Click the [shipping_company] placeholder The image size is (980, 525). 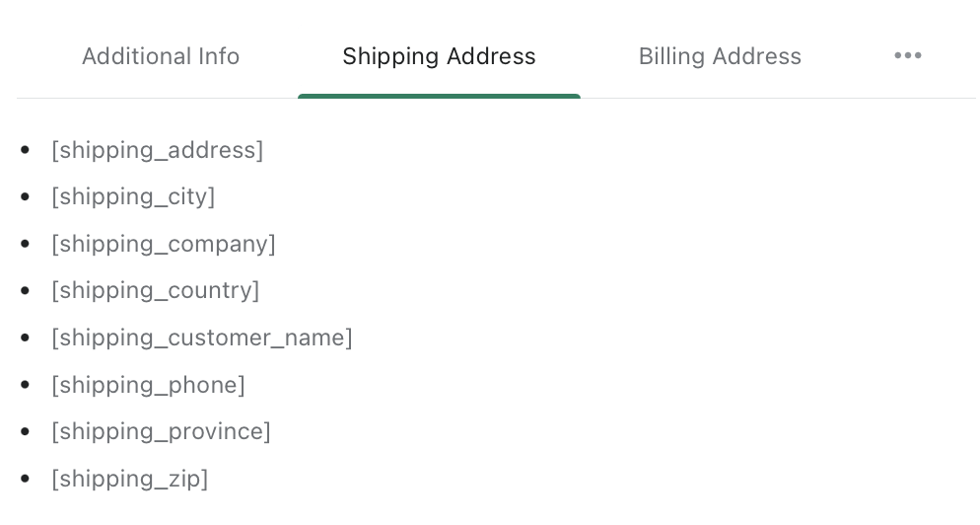point(164,244)
